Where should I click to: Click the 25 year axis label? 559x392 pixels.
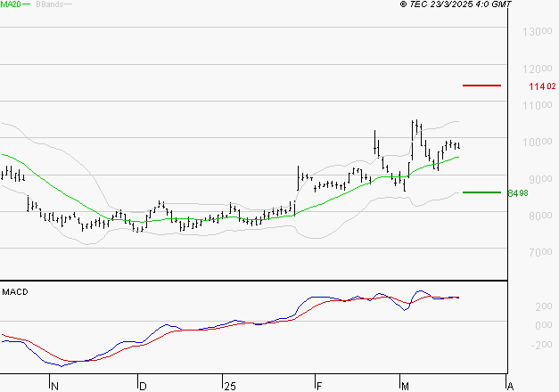pyautogui.click(x=230, y=387)
